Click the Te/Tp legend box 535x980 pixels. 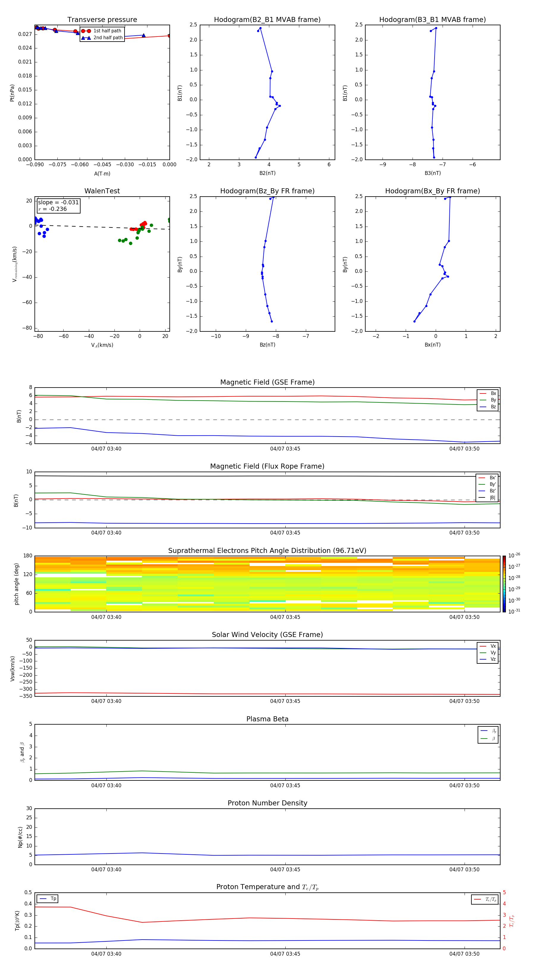[484, 899]
